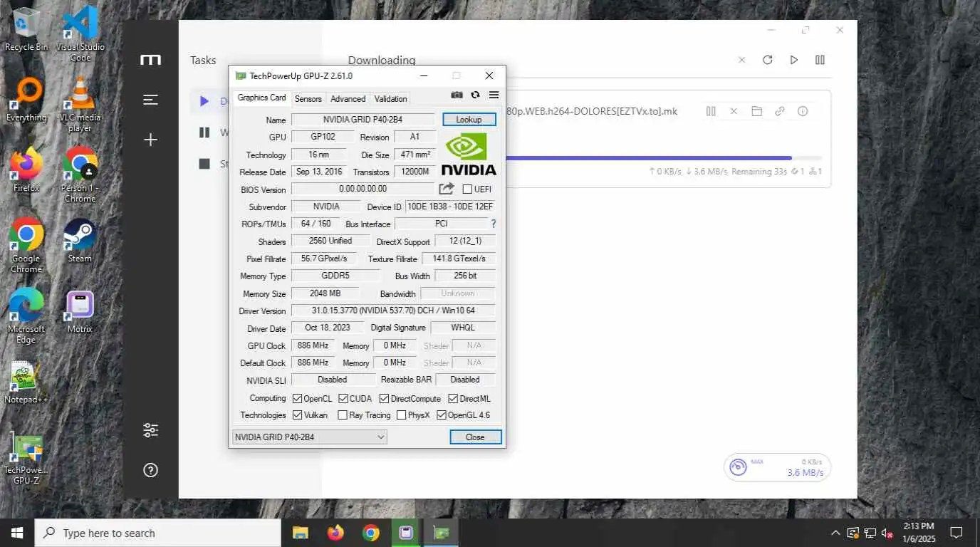Open the Steam desktop icon
980x547 pixels.
click(x=80, y=241)
